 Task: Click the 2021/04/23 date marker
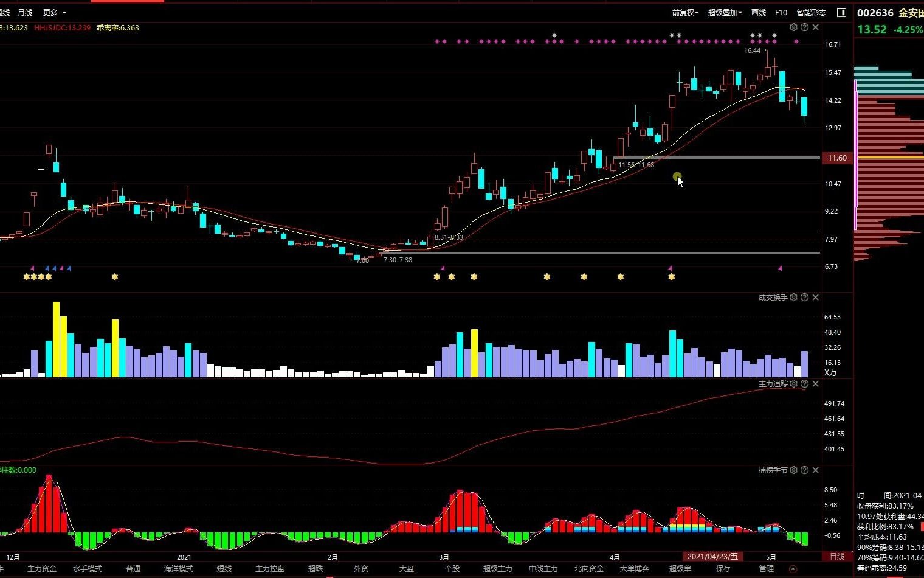(x=712, y=557)
